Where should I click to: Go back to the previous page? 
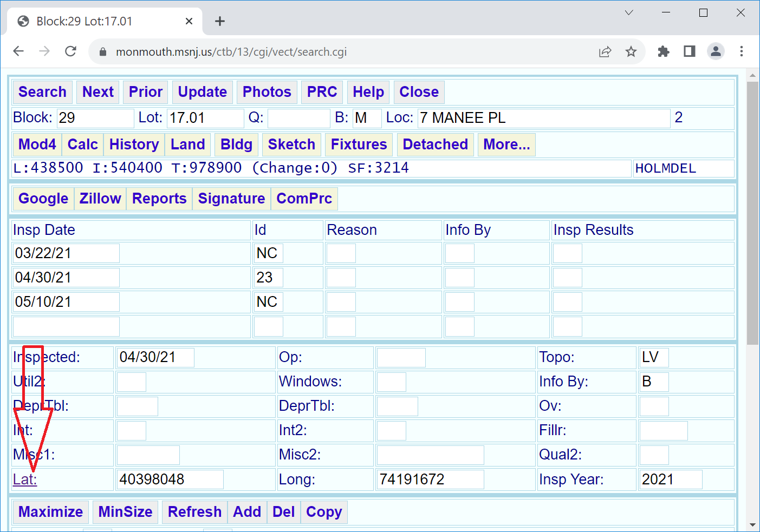coord(18,51)
